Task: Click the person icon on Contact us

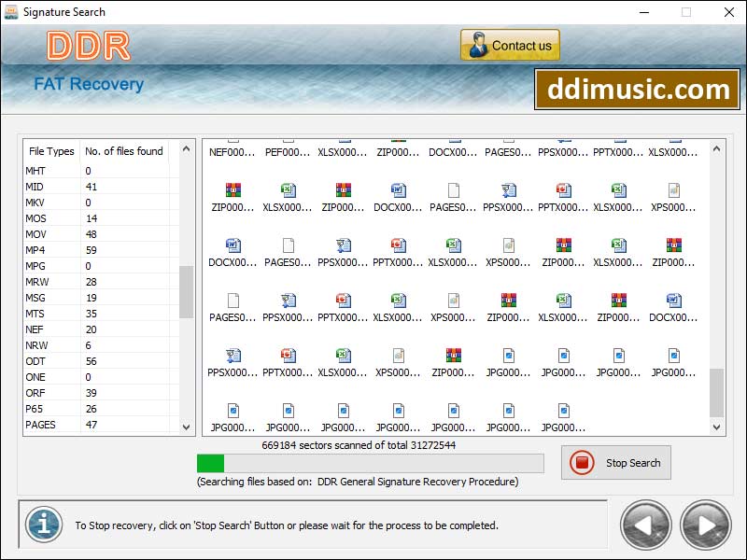Action: pos(478,44)
